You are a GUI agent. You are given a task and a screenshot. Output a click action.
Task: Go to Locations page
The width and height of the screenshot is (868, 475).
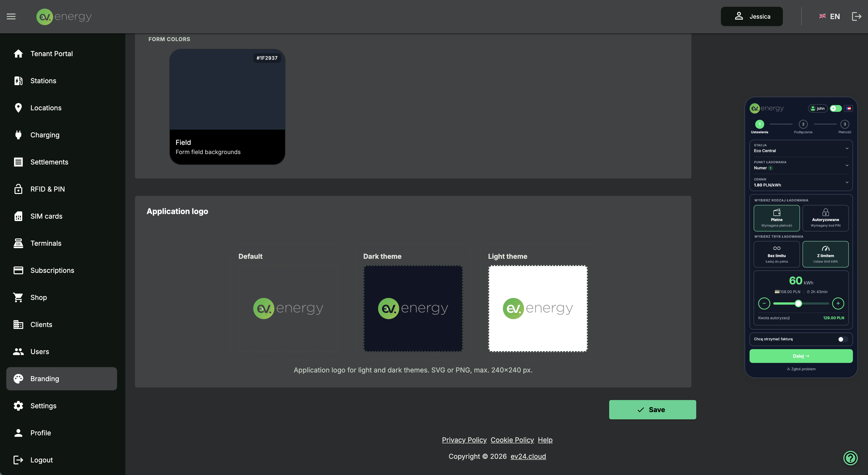click(62, 108)
